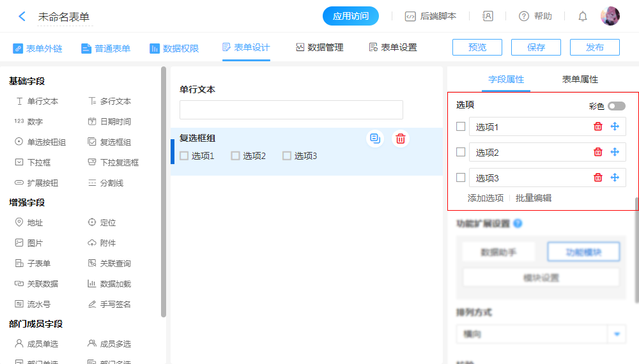This screenshot has height=364, width=639.
Task: Delete the 复选框组 field with trash icon
Action: (x=401, y=138)
